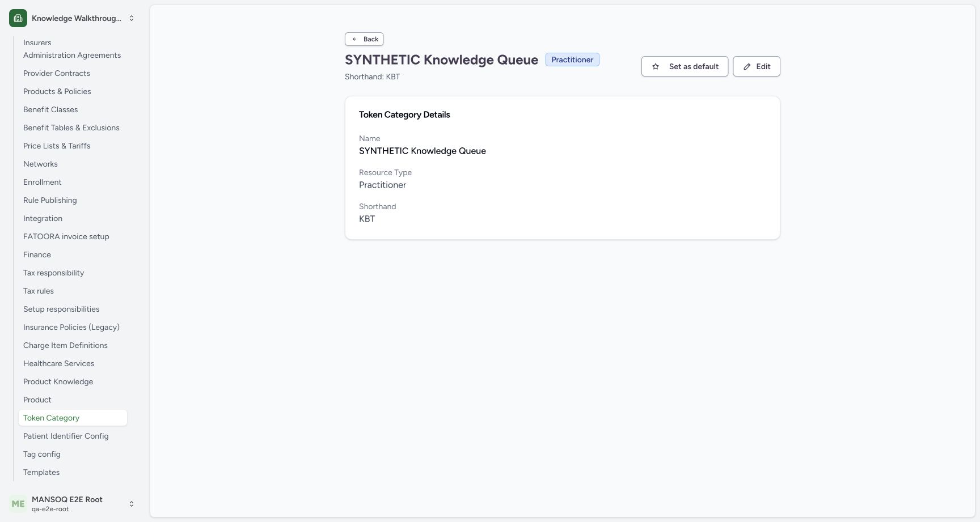Expand the MANSOQ E2E Root user menu chevron
980x522 pixels.
(132, 504)
